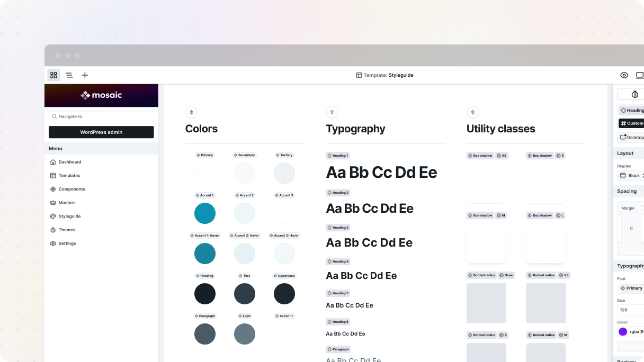644x362 pixels.
Task: Click the WordPress admin button
Action: click(x=101, y=132)
